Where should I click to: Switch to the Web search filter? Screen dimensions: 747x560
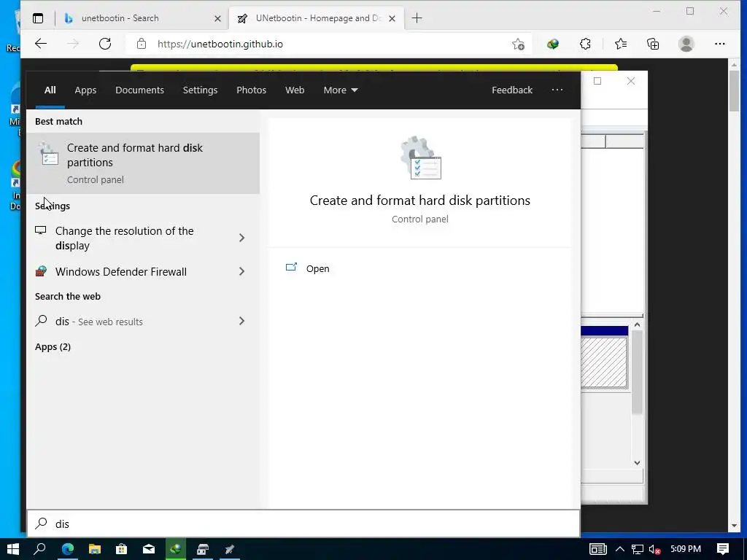[295, 90]
